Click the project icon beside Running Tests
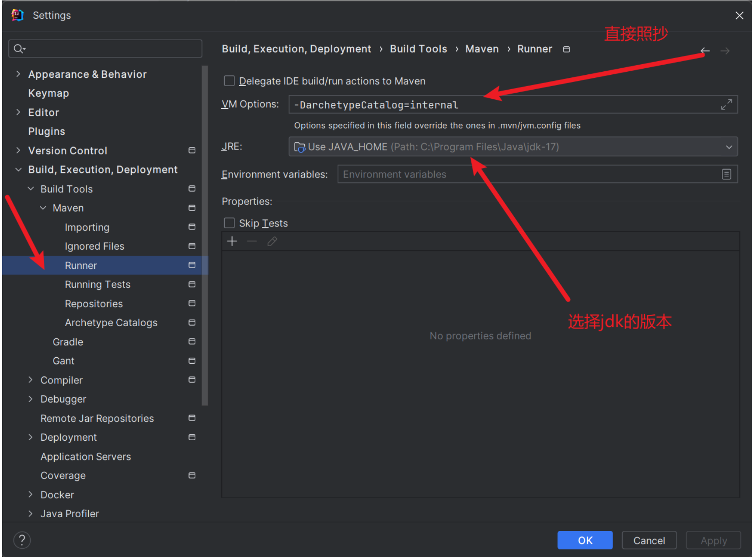 [x=192, y=284]
